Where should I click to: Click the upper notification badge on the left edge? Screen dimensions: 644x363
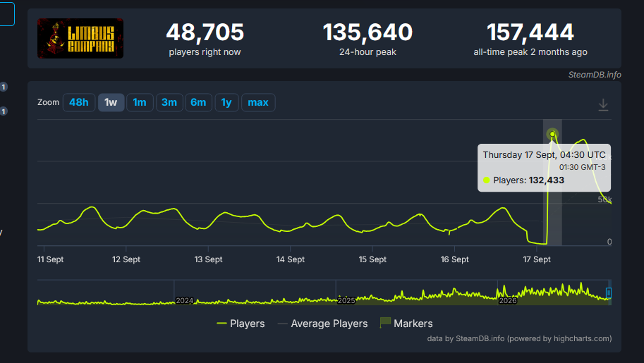coord(4,87)
